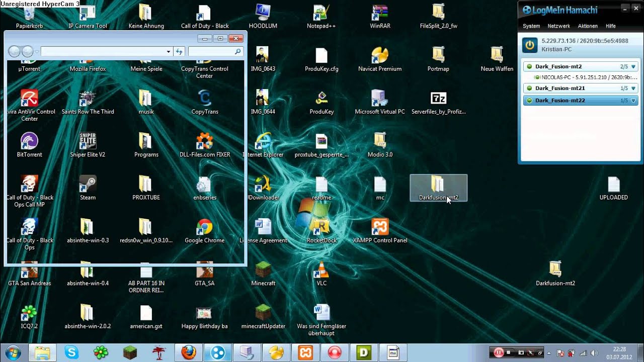Select the Microsoft Virtual PC icon
The height and width of the screenshot is (362, 644).
[x=380, y=102]
